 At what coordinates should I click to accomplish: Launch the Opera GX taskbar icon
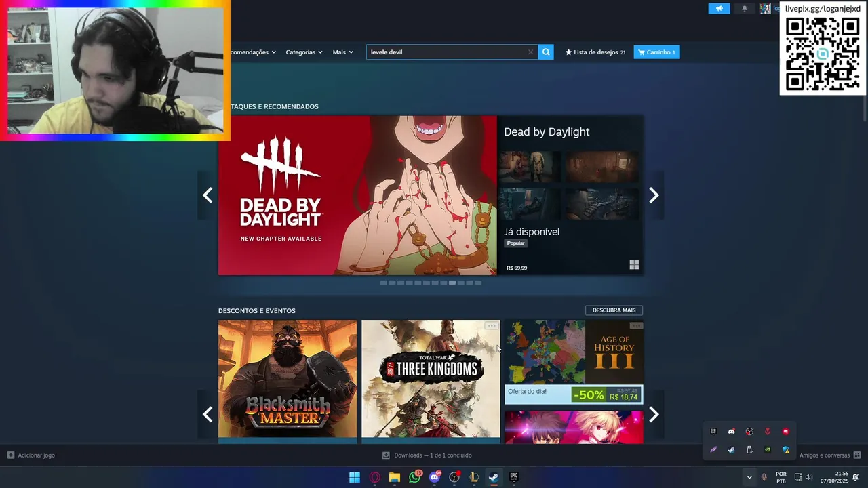pos(375,477)
